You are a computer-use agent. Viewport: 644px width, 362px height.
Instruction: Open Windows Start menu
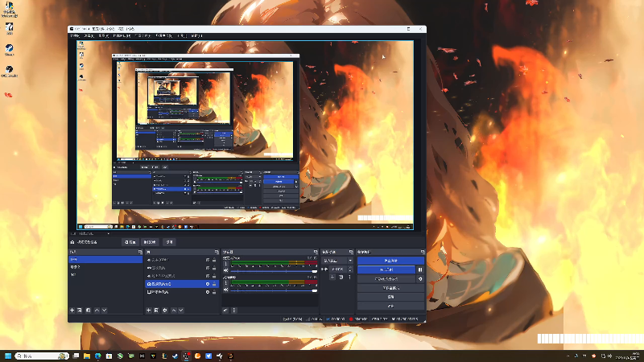coord(8,356)
